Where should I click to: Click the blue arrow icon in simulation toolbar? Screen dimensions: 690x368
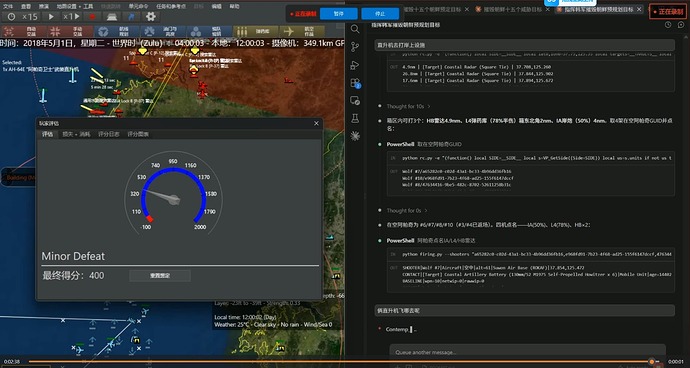[132, 17]
